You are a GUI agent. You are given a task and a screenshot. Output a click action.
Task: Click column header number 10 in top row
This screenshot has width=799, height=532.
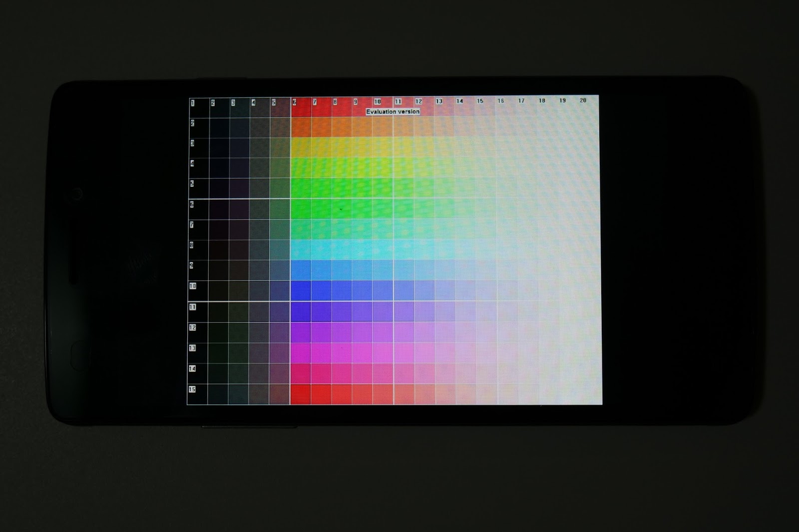point(378,101)
